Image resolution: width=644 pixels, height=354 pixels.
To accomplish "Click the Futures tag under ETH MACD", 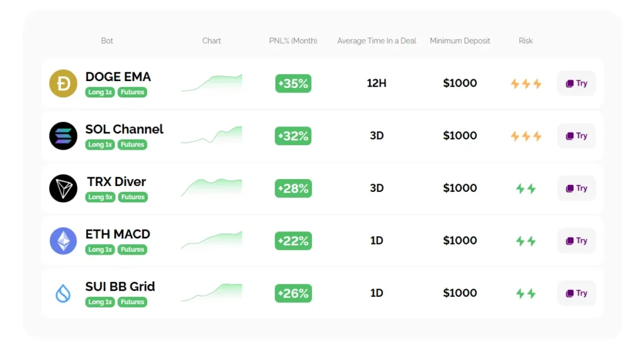I will [133, 250].
